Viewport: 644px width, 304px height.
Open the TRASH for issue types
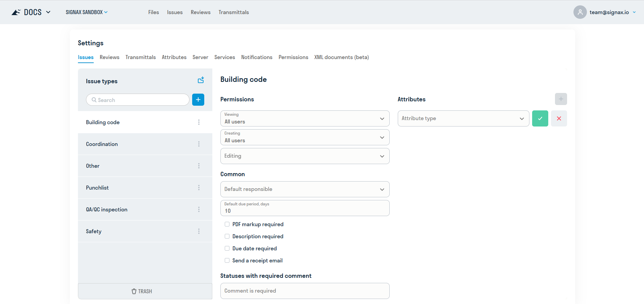click(145, 291)
